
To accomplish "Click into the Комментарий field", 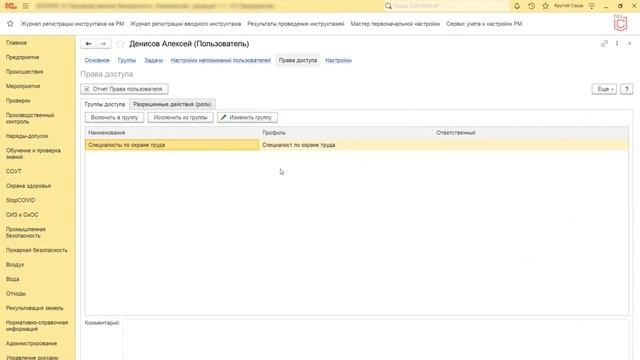I will point(376,340).
